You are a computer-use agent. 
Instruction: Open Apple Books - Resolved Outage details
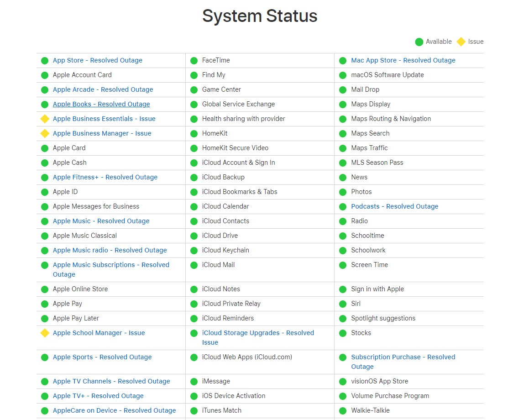click(x=101, y=104)
